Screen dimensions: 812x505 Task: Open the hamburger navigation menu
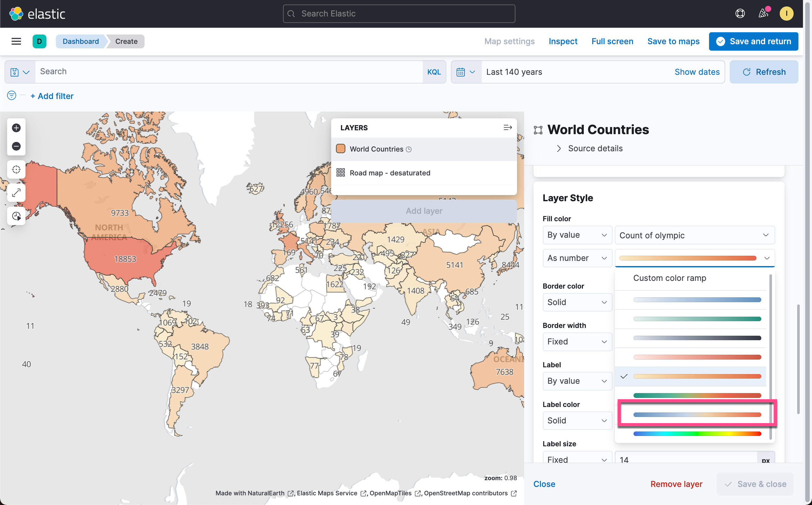(x=16, y=41)
